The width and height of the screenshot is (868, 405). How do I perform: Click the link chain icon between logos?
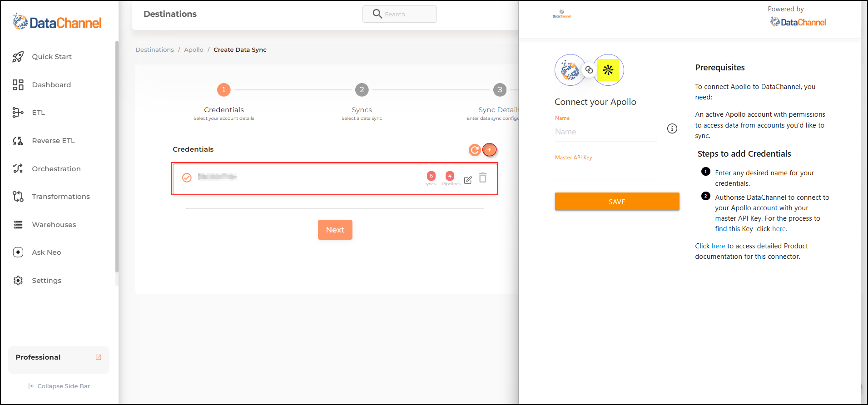[x=589, y=70]
